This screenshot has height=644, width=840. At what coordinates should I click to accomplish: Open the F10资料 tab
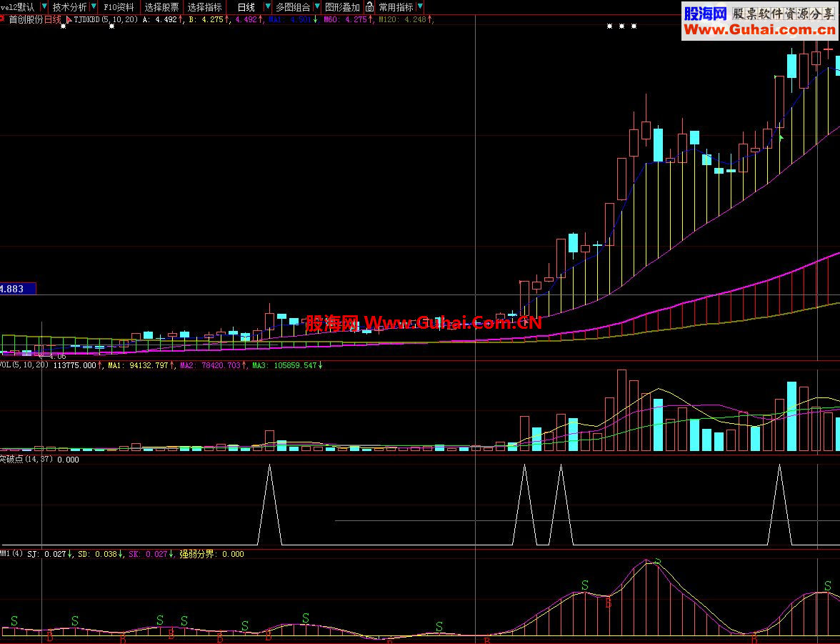pos(119,7)
